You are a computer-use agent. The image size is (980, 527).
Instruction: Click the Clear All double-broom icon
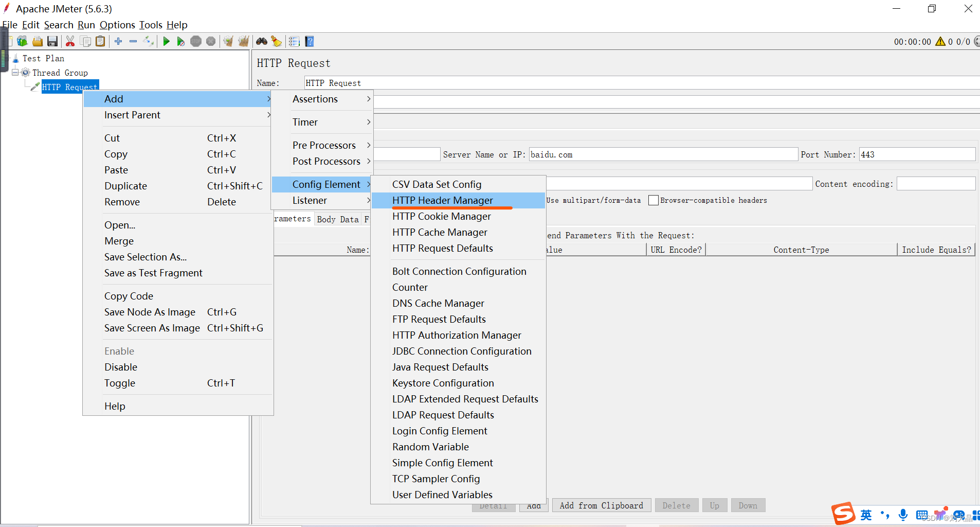click(244, 41)
